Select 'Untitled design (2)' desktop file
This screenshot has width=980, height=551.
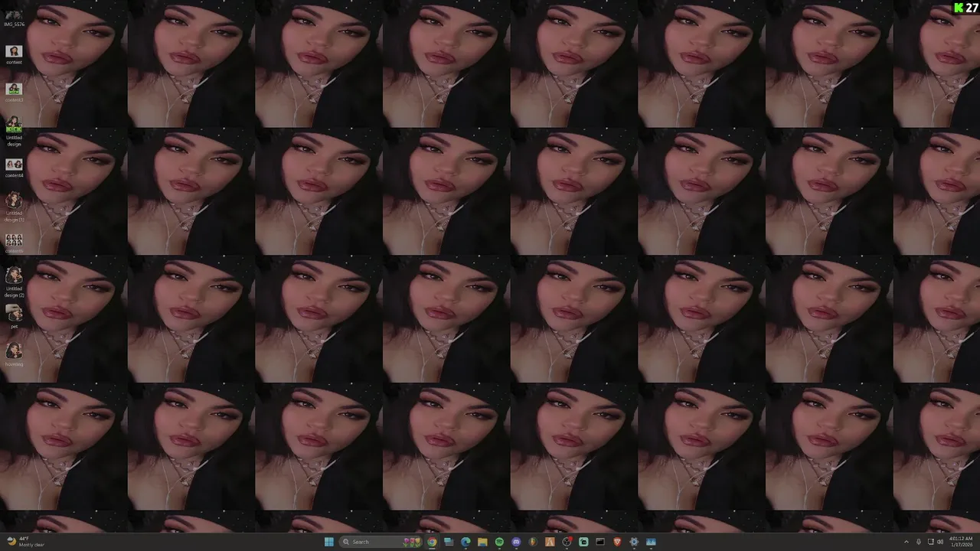point(14,282)
